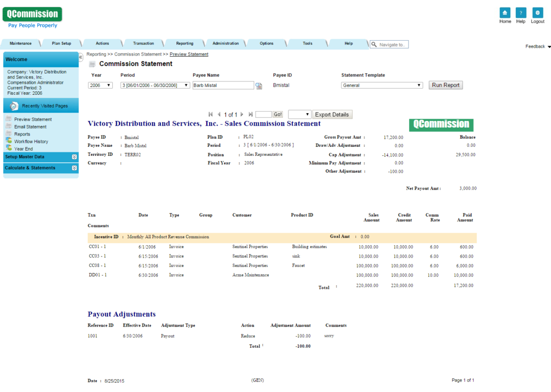Click the Preview Statement sidebar icon
The height and width of the screenshot is (392, 551).
[x=9, y=119]
